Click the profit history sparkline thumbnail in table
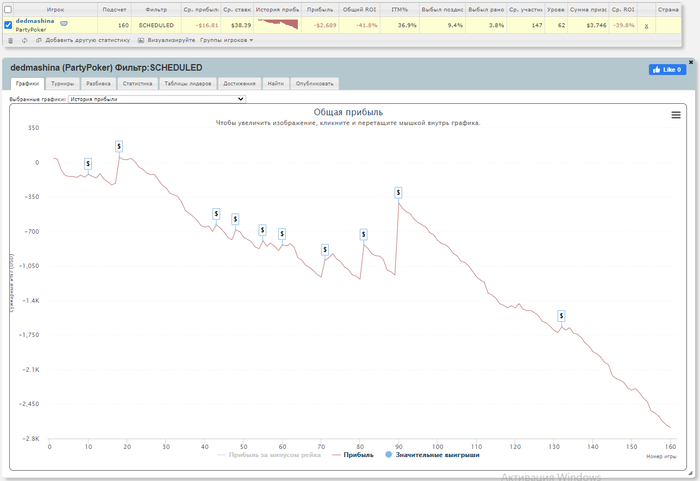The image size is (700, 481). (278, 25)
